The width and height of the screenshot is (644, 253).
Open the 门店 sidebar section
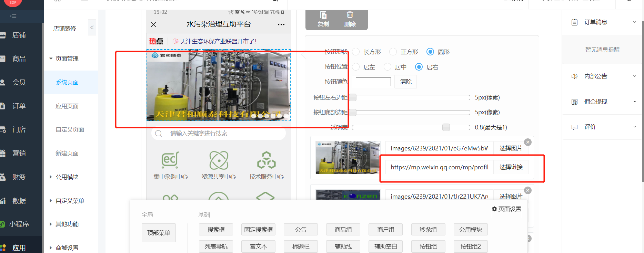click(x=19, y=130)
